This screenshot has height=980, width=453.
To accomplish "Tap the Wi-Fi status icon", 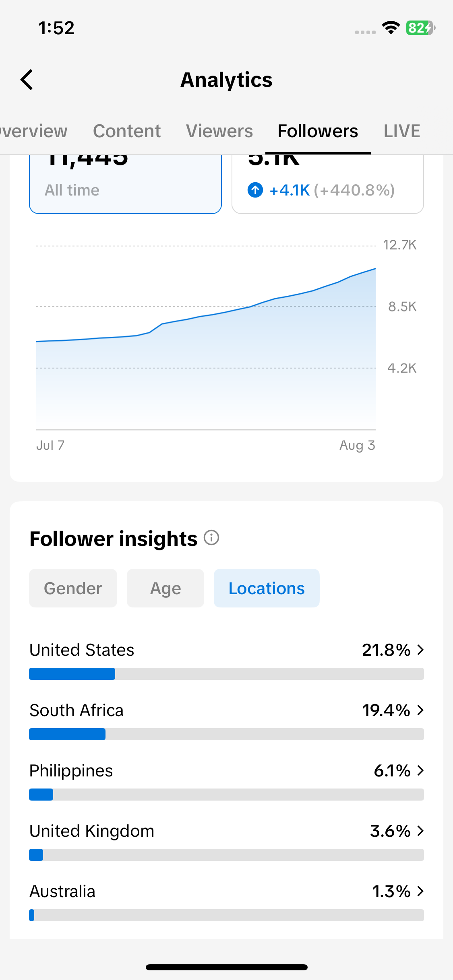I will click(x=391, y=28).
